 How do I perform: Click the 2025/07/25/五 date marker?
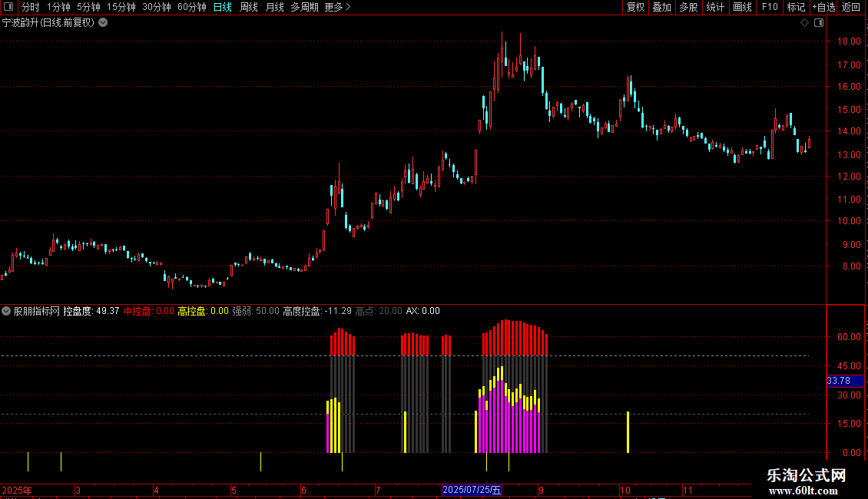[472, 490]
